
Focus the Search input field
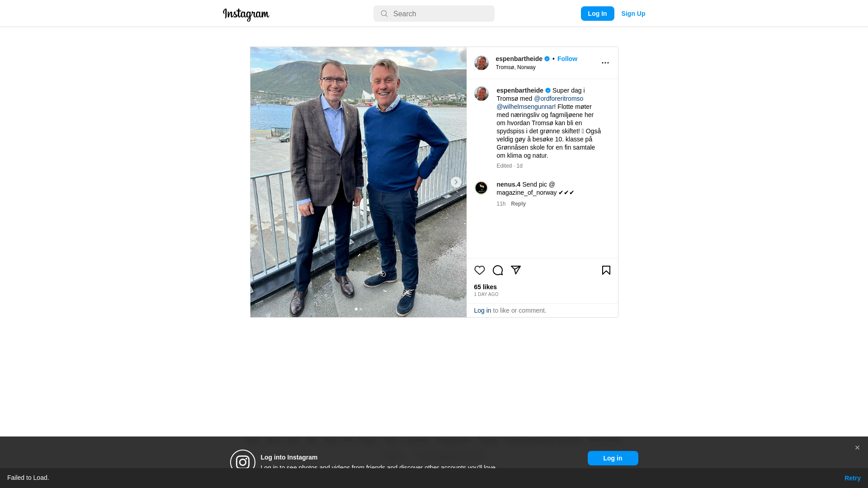(434, 14)
